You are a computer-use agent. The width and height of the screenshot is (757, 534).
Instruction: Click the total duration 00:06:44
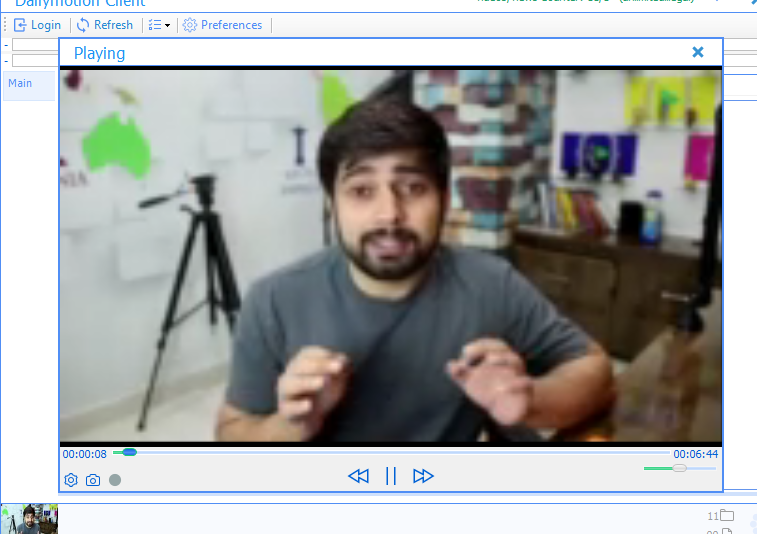pos(696,454)
